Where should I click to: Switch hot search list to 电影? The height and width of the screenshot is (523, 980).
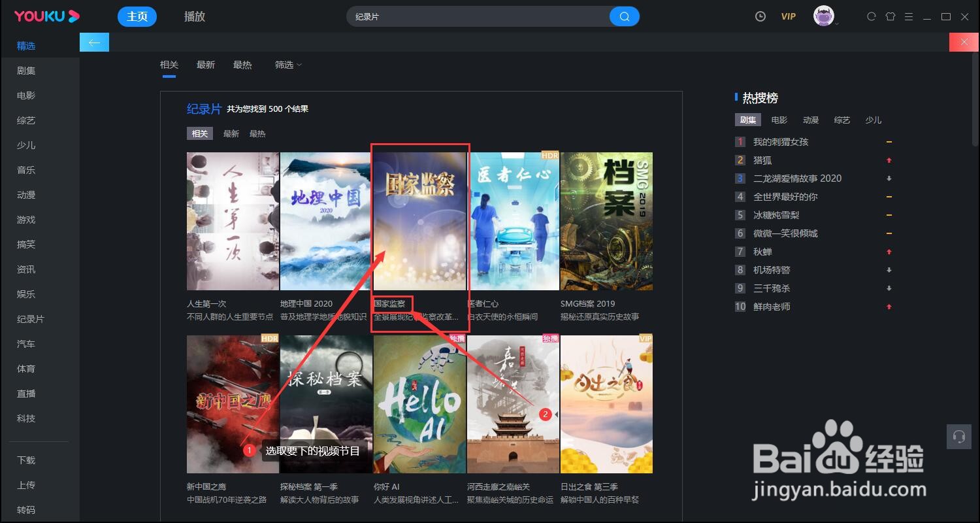[x=779, y=120]
